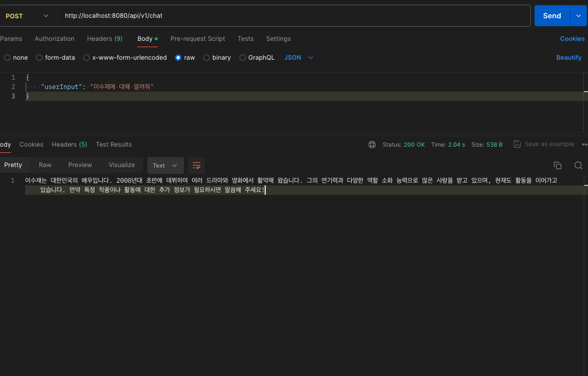
Task: Select the Pretty view tab
Action: tap(13, 165)
